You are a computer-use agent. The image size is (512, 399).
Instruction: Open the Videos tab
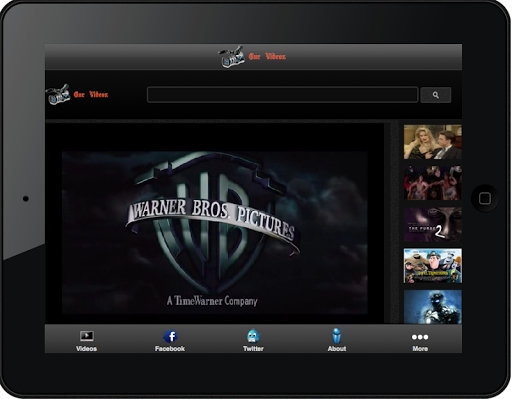(x=86, y=340)
